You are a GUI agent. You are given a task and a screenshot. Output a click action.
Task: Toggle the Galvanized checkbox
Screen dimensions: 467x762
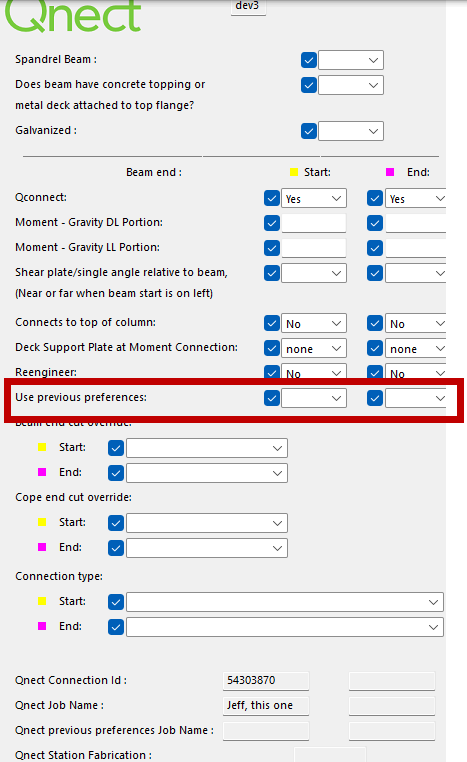[x=309, y=131]
